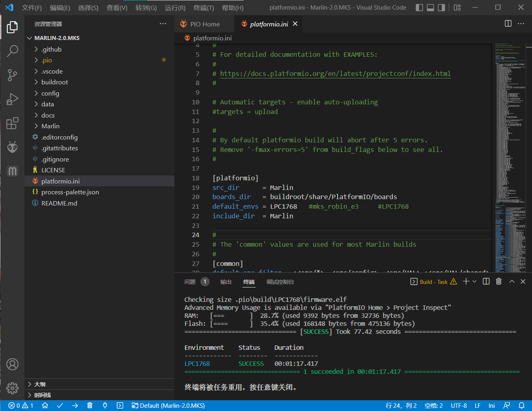The image size is (532, 411).
Task: Open process-palette.json file
Action: tap(99, 192)
